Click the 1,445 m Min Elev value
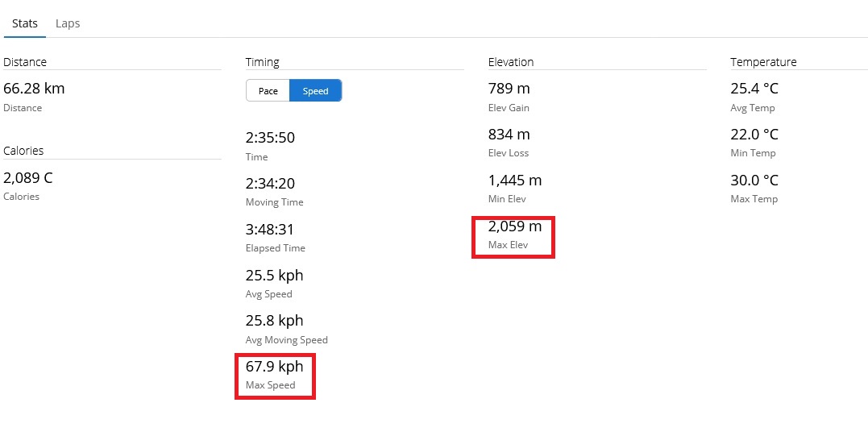868x436 pixels. click(514, 181)
